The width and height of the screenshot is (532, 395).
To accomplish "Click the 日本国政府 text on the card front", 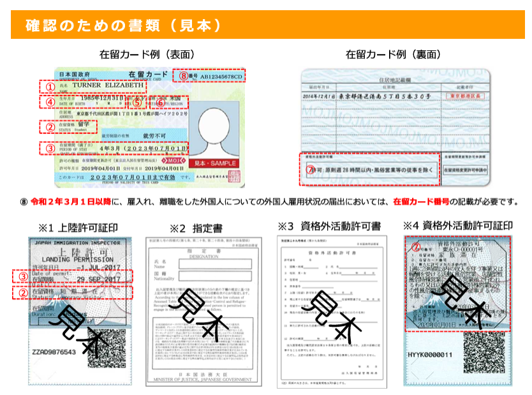I will click(x=75, y=74).
